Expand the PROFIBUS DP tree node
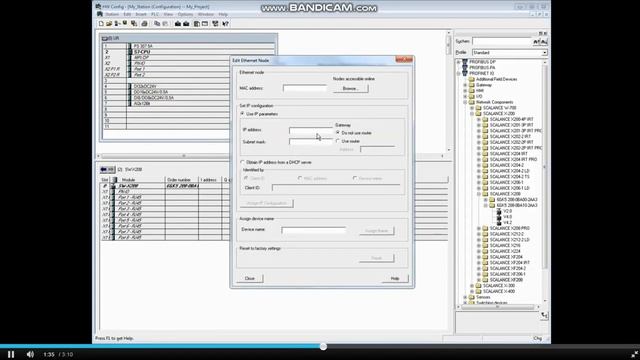The width and height of the screenshot is (640, 360). (458, 62)
